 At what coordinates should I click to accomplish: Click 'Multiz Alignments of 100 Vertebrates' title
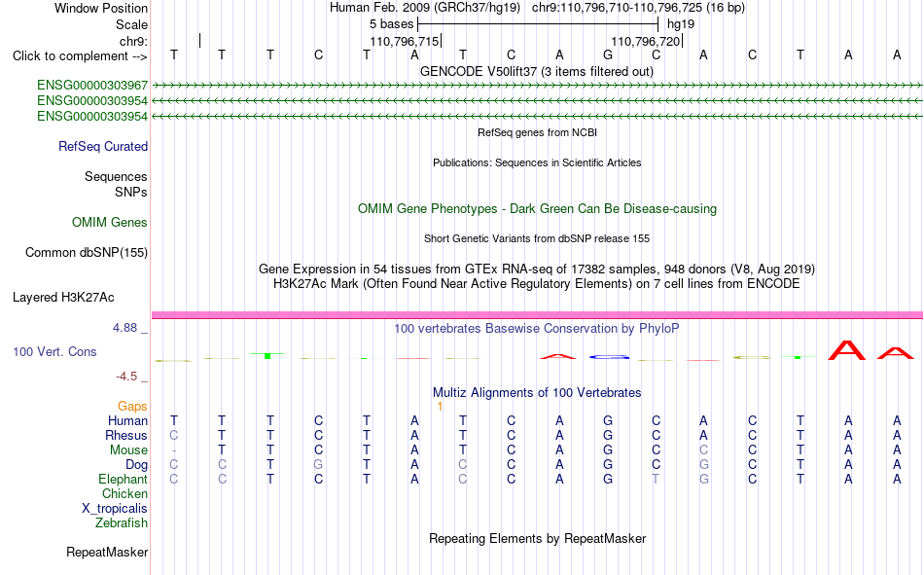pyautogui.click(x=537, y=393)
